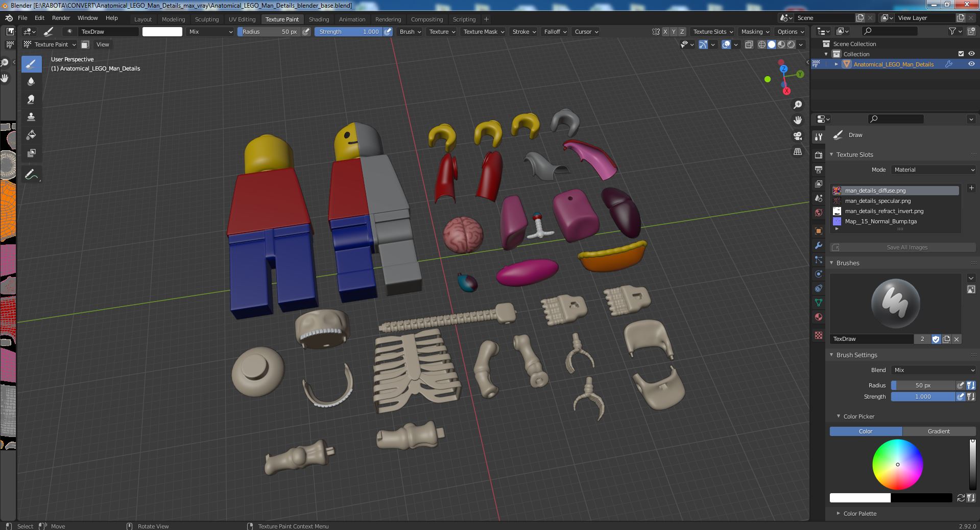Open Render properties tab
Image resolution: width=980 pixels, height=530 pixels.
[x=819, y=155]
